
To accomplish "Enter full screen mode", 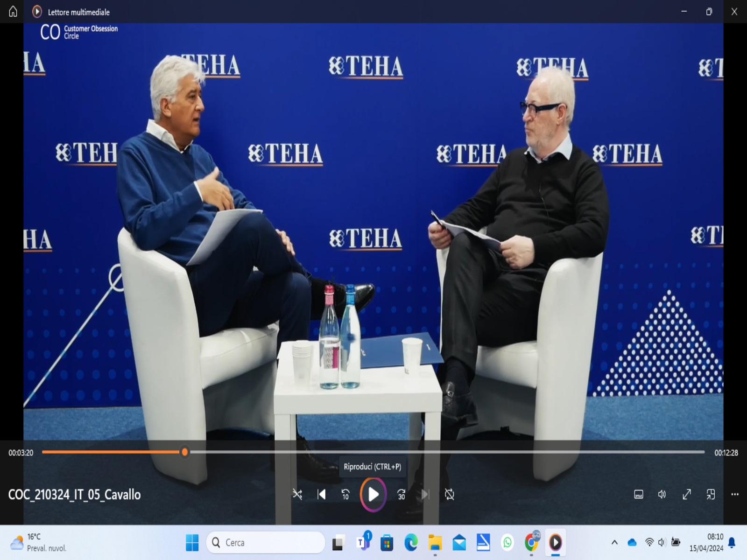I will pyautogui.click(x=686, y=494).
